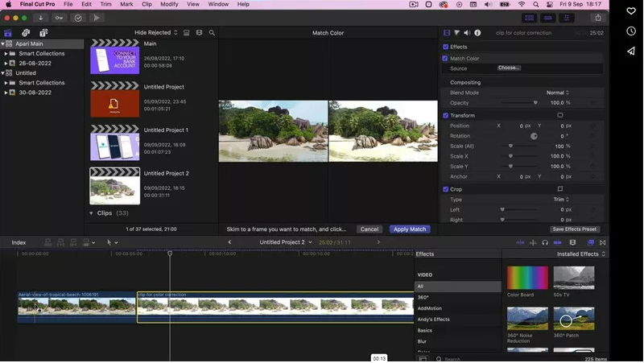Screen dimensions: 644x363
Task: Show the Color inspector triangle icon
Action: (x=456, y=33)
